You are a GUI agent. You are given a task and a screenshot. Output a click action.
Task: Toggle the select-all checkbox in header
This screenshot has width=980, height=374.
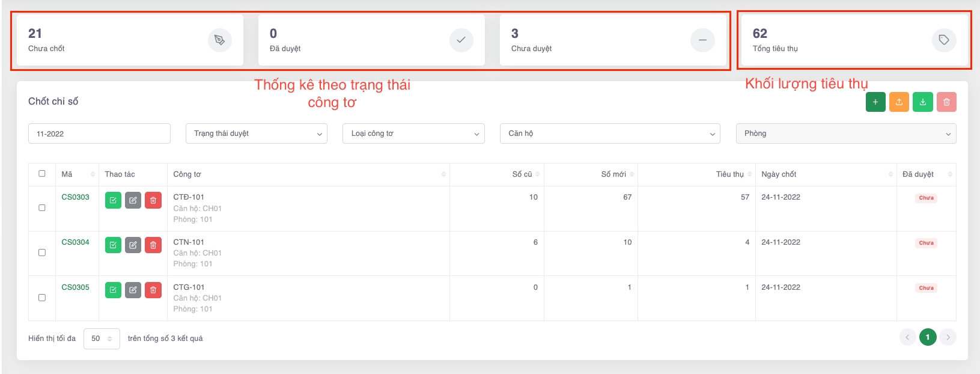tap(42, 174)
